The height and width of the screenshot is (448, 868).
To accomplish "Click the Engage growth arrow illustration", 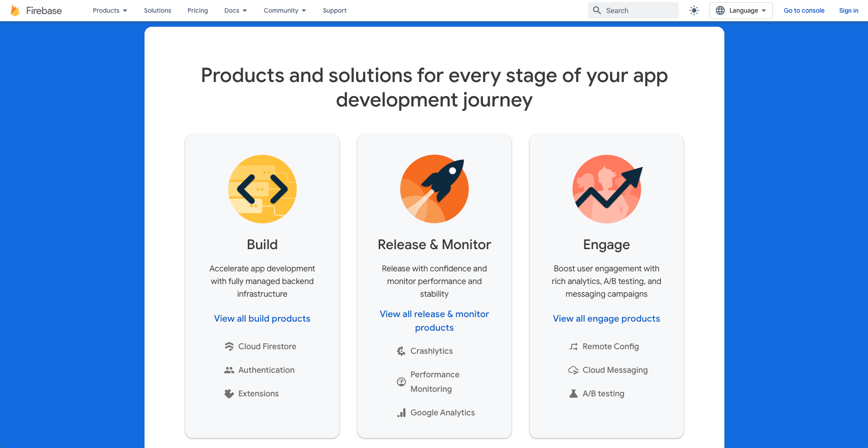I will 607,189.
